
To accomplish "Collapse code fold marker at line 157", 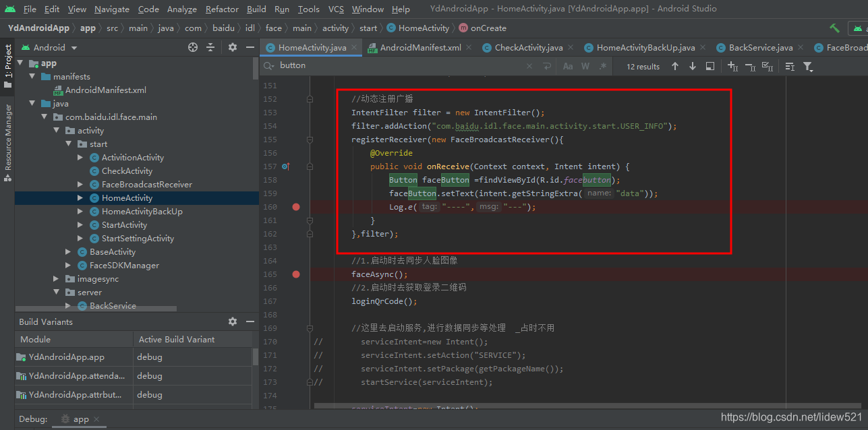I will tap(310, 166).
